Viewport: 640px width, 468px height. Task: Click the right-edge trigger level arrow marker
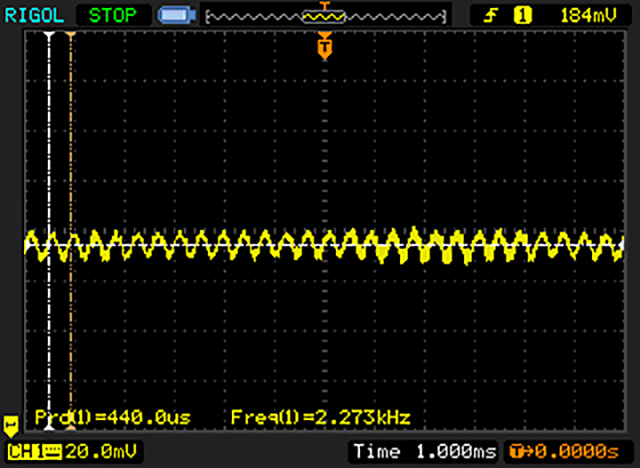[622, 245]
